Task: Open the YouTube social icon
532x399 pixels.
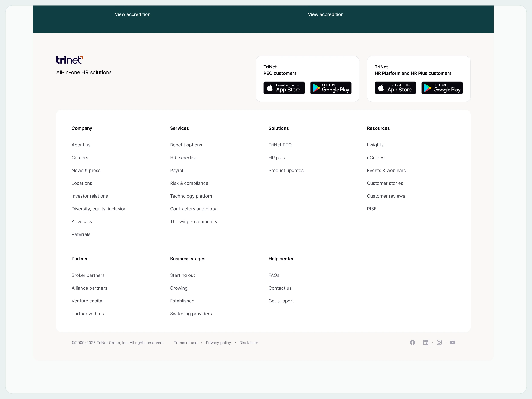Action: (453, 342)
